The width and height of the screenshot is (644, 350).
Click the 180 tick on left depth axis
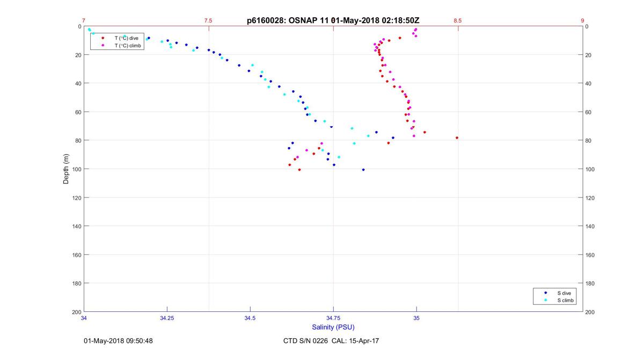(77, 283)
